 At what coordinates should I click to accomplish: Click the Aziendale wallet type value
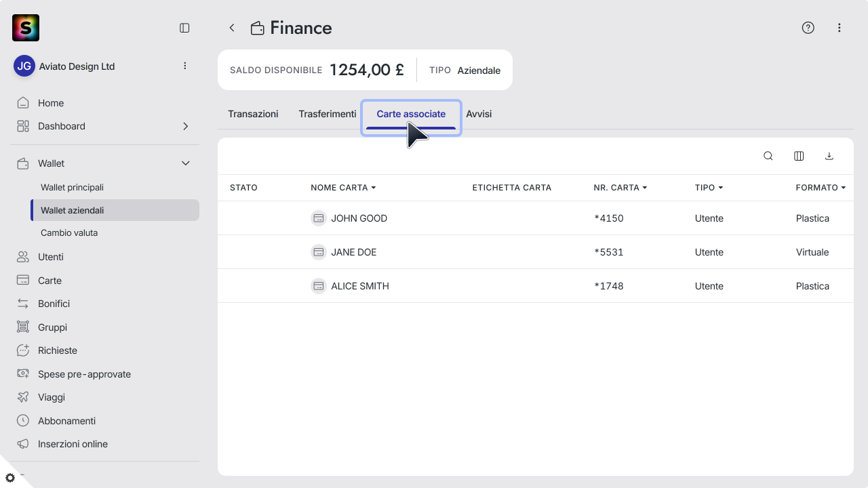tap(479, 70)
